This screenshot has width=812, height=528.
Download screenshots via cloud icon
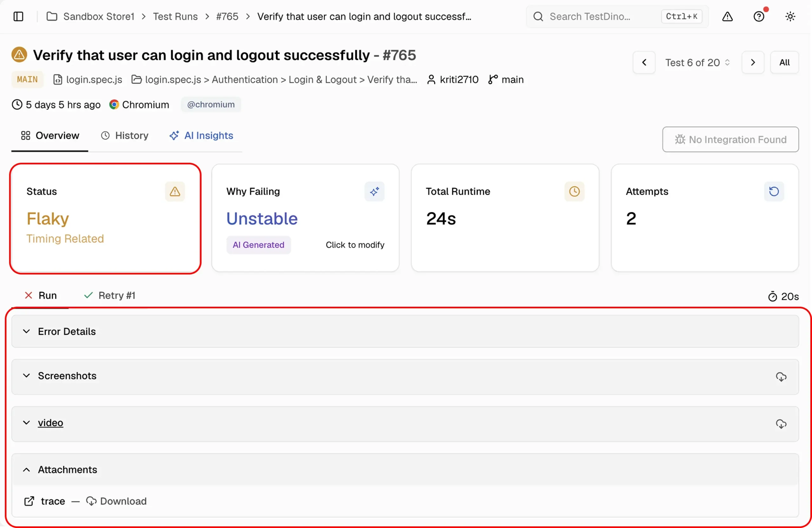click(x=781, y=377)
